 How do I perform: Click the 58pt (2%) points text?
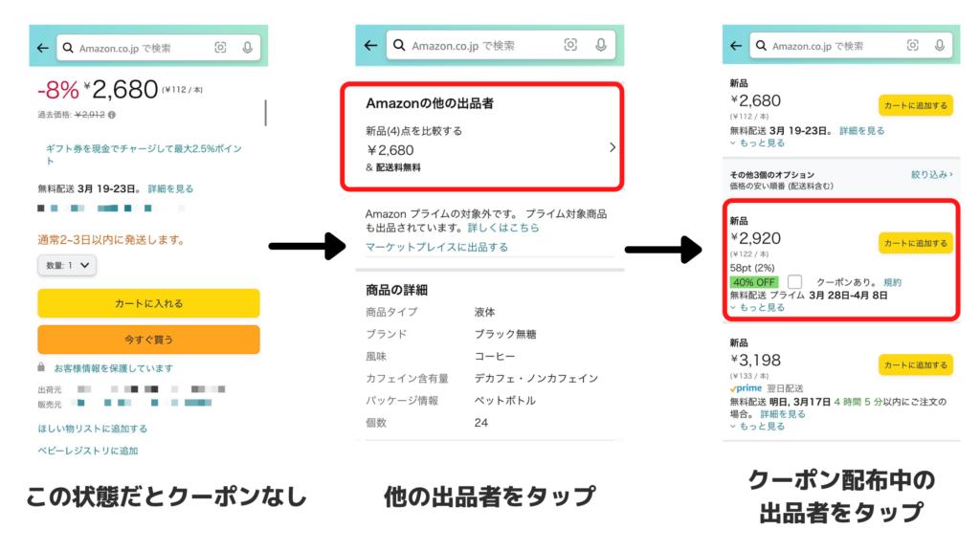(752, 268)
